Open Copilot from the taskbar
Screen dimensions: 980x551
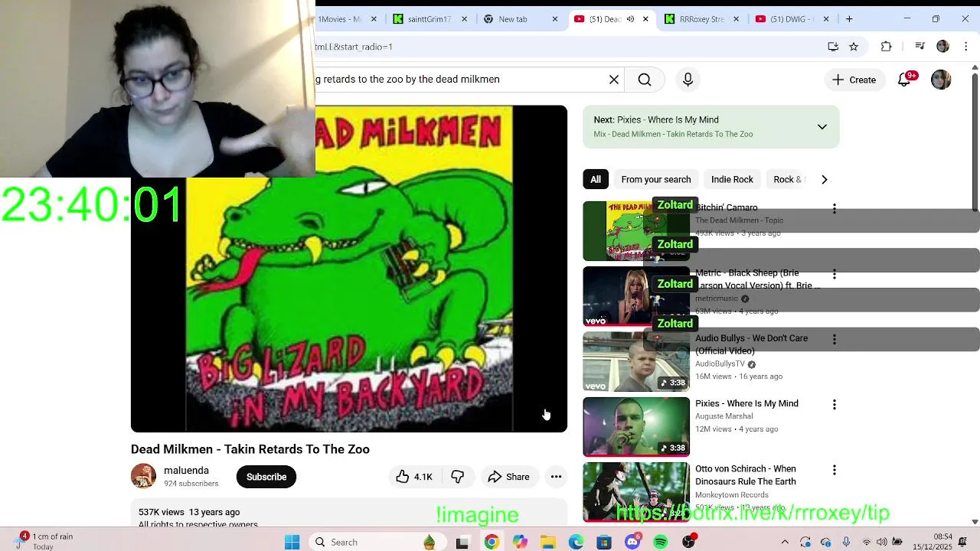click(x=520, y=542)
